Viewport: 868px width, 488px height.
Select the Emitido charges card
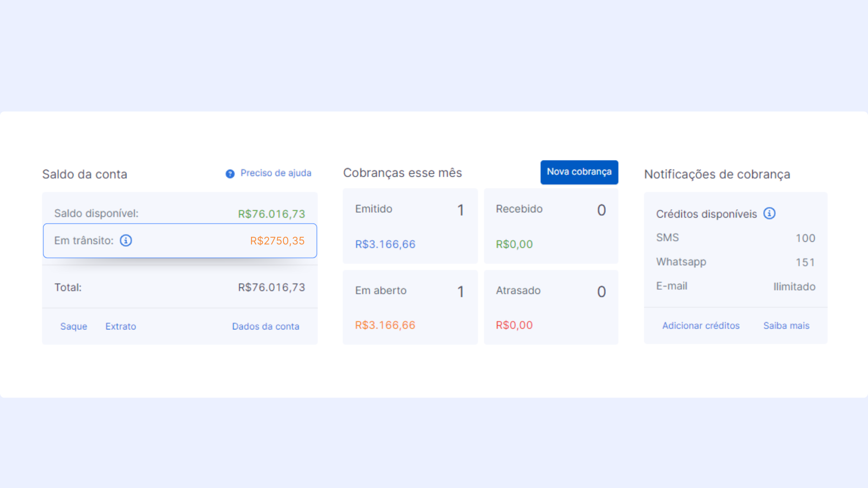(x=410, y=226)
